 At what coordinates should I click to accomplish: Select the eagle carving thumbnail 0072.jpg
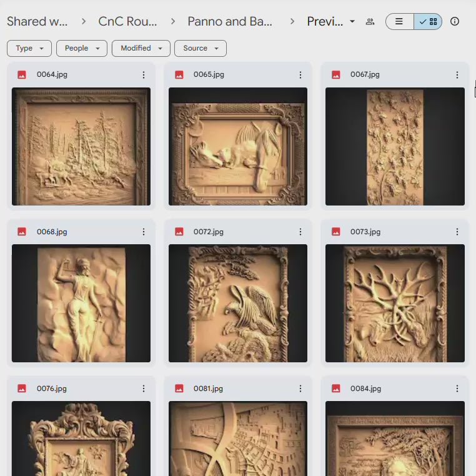point(238,303)
